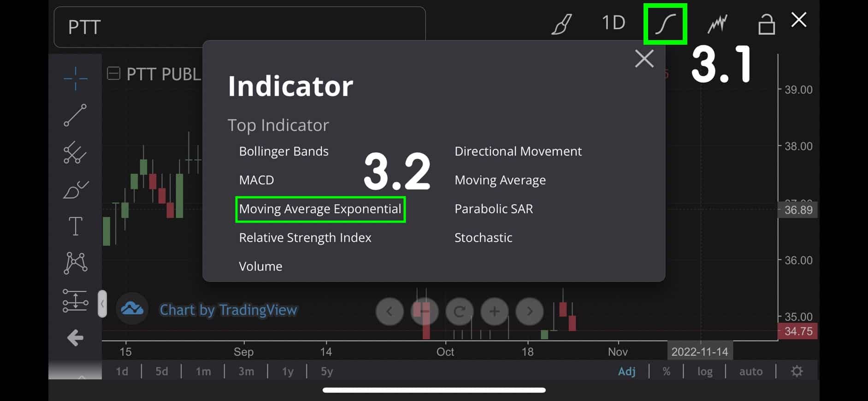Open the compare chart zigzag icon

point(717,24)
